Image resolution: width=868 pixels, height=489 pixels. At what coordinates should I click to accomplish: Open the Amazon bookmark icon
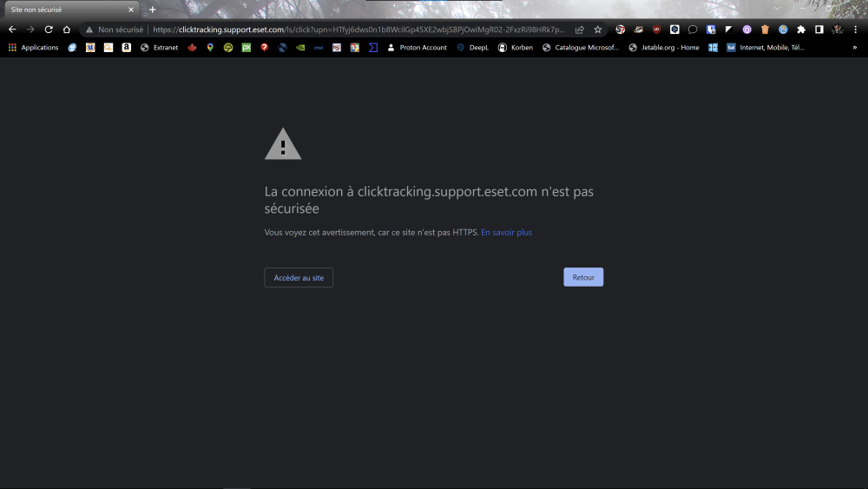point(126,48)
